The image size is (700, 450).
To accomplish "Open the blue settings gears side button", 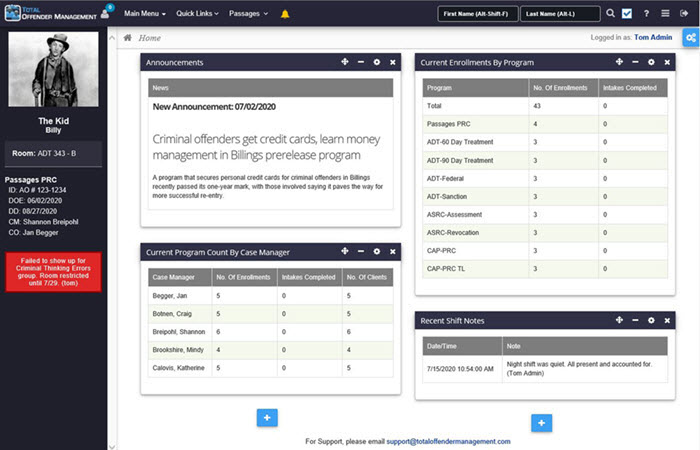I will [x=689, y=38].
